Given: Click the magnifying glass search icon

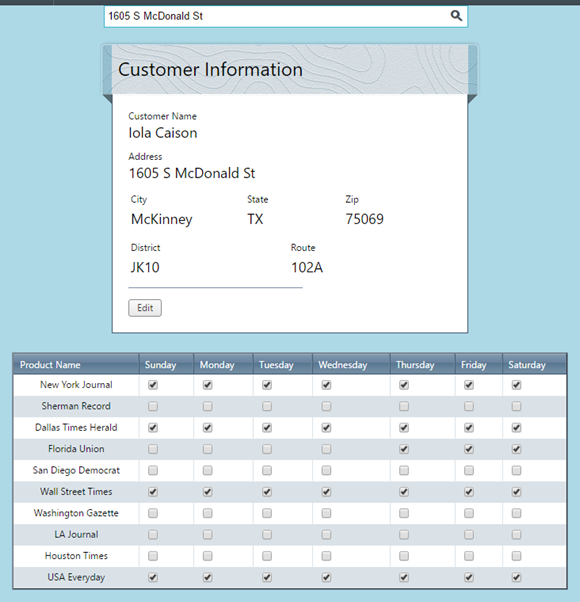Looking at the screenshot, I should coord(456,16).
